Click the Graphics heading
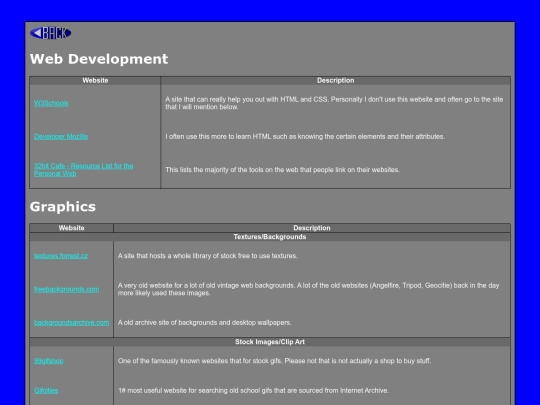This screenshot has height=405, width=540. pos(63,207)
